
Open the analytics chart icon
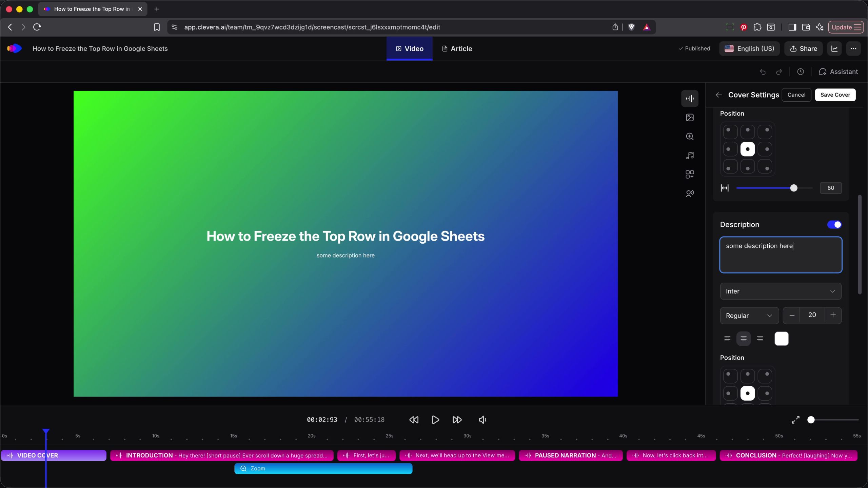coord(834,49)
